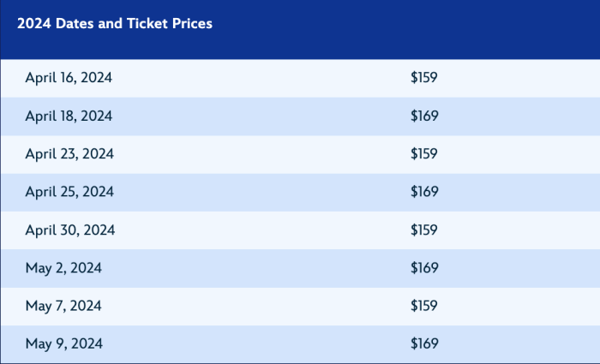The image size is (600, 364).
Task: Click the "2024 Dates and Ticket Prices" heading
Action: (115, 24)
